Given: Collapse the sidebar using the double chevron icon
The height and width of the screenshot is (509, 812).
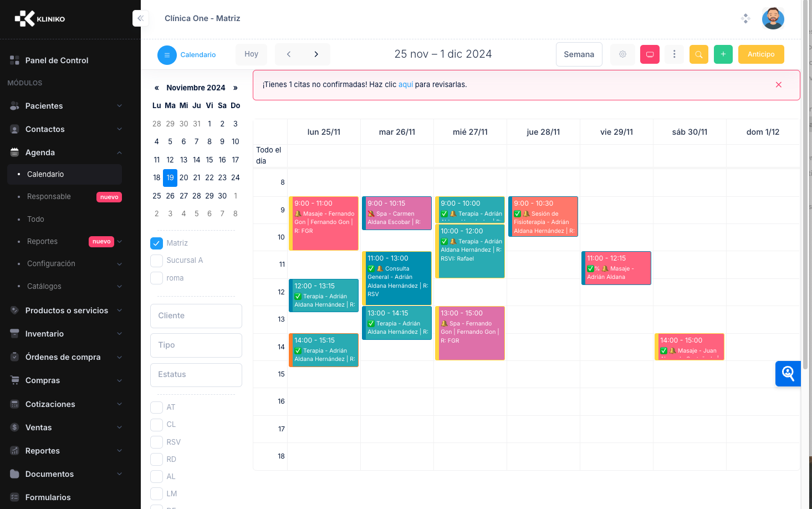Looking at the screenshot, I should click(x=140, y=18).
